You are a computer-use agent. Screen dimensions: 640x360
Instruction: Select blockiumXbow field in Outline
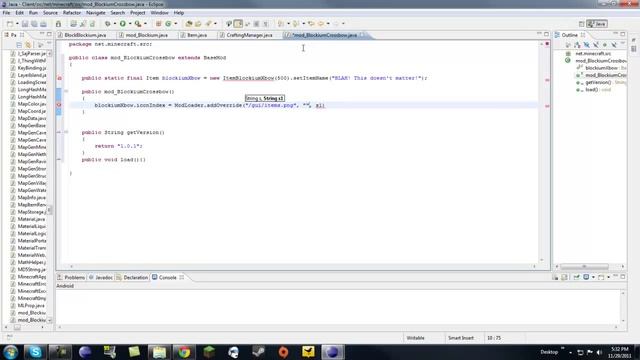601,68
